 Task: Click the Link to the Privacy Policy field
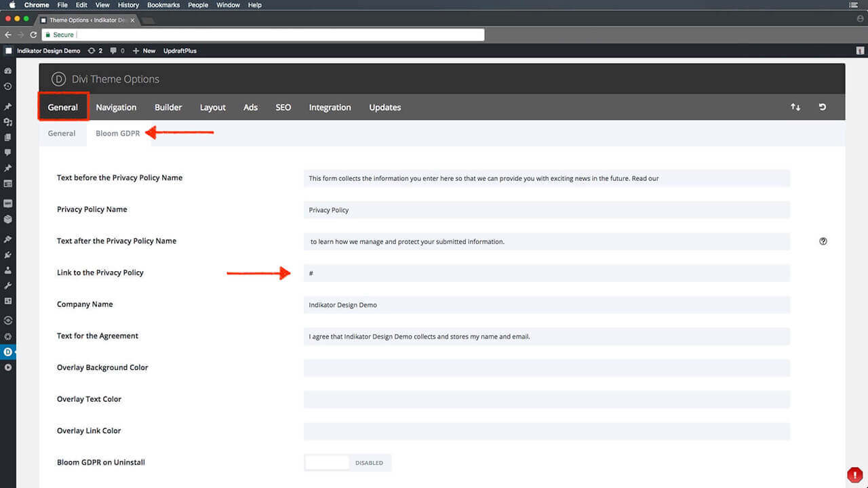click(x=547, y=273)
